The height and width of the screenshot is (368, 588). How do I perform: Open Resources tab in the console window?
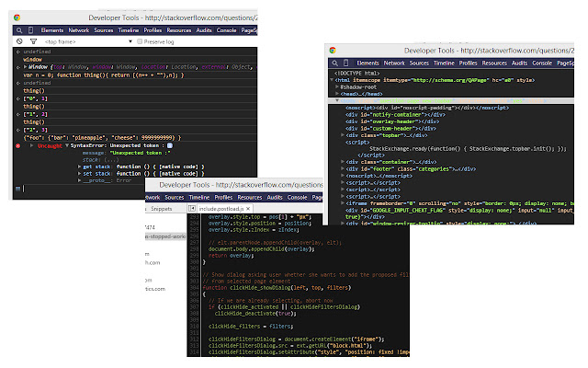[x=179, y=30]
